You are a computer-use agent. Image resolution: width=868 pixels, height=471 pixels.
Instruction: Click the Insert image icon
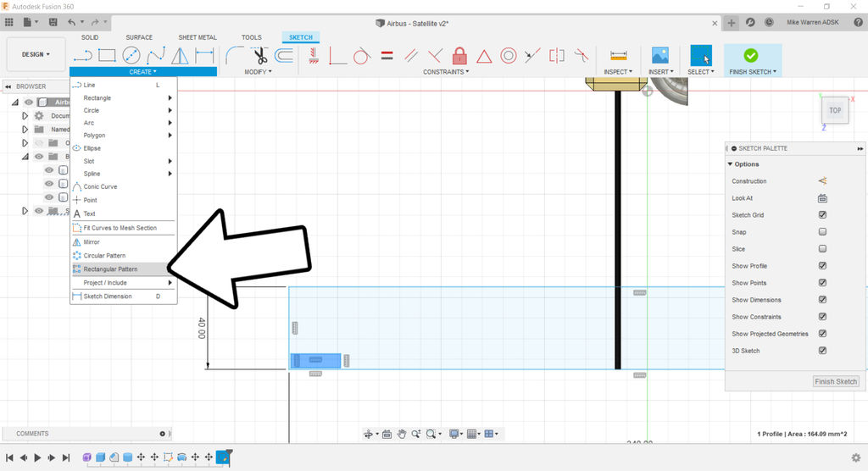point(659,55)
